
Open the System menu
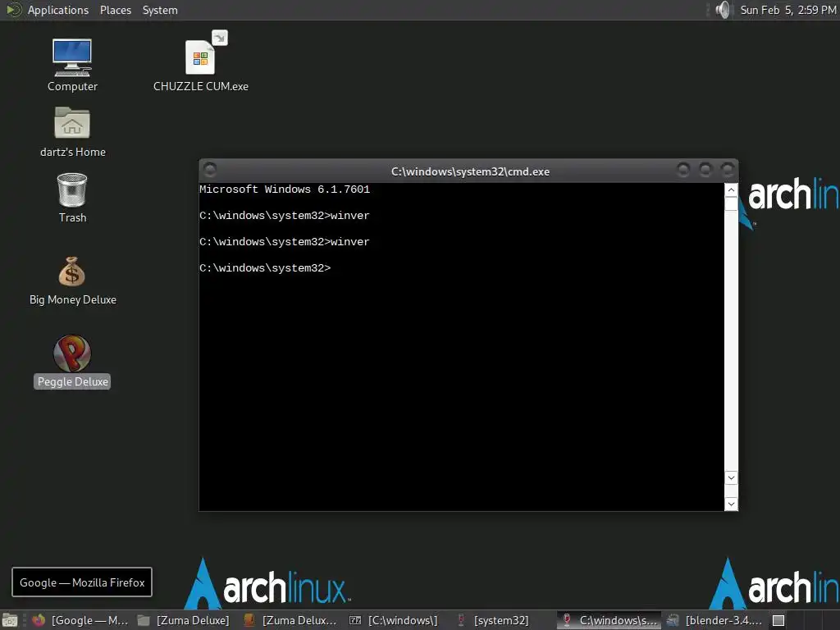(160, 10)
